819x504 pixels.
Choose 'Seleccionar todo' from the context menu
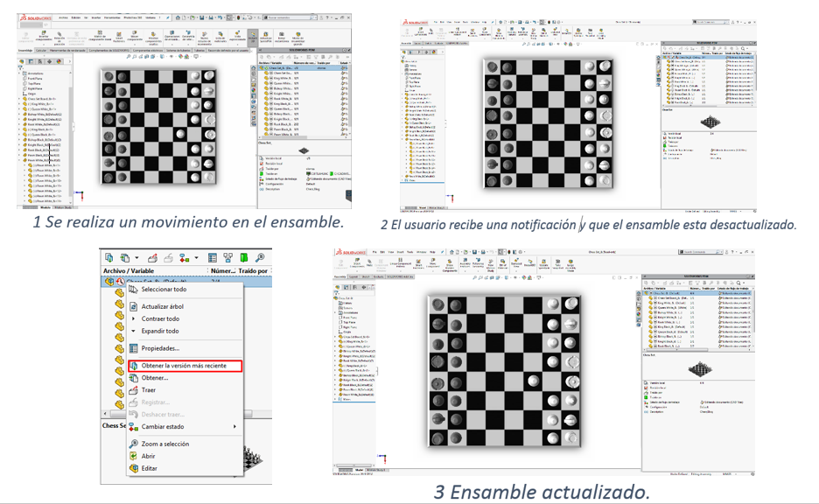coord(185,290)
